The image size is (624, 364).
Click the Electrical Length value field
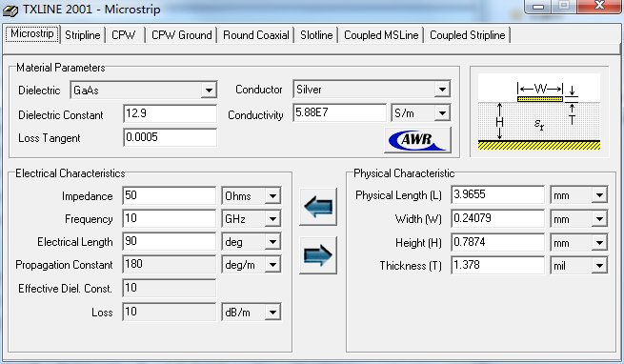point(170,241)
